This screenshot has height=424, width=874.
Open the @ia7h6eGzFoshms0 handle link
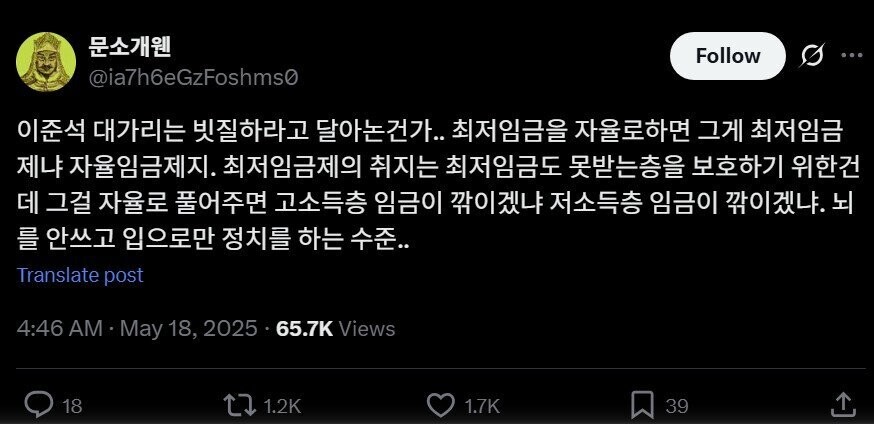coord(193,77)
